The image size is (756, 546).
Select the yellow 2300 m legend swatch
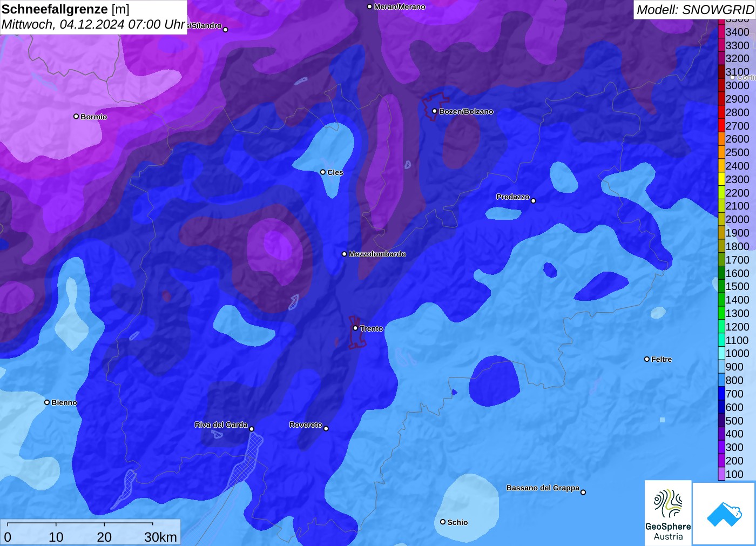(721, 179)
